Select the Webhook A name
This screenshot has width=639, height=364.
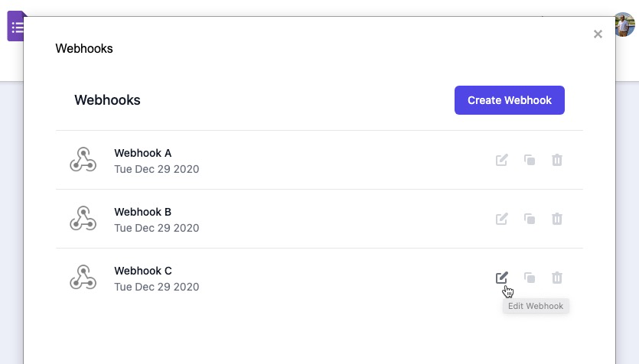point(143,153)
